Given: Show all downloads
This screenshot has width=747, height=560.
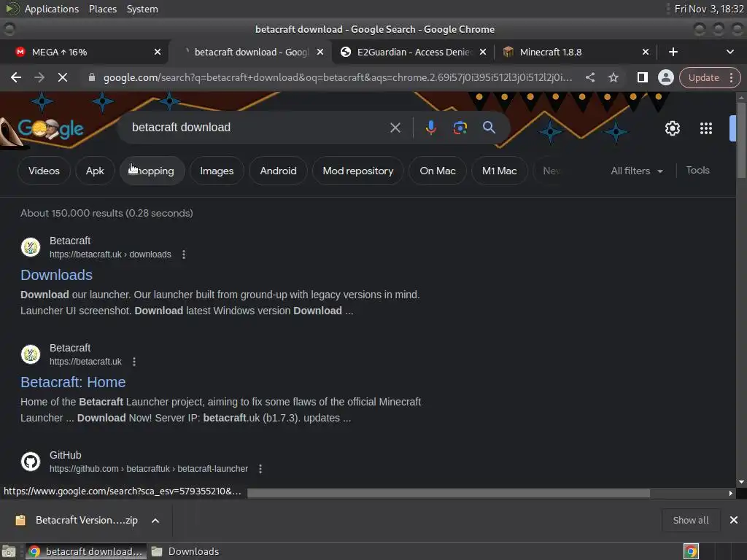Looking at the screenshot, I should coord(690,520).
